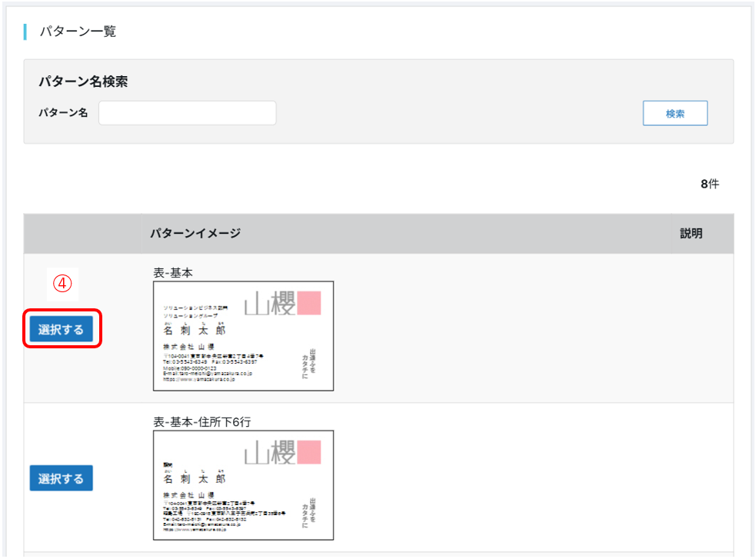Screen dimensions: 756x559
Task: Click the name 名刺太郎 on 表-基本 card
Action: 195,330
